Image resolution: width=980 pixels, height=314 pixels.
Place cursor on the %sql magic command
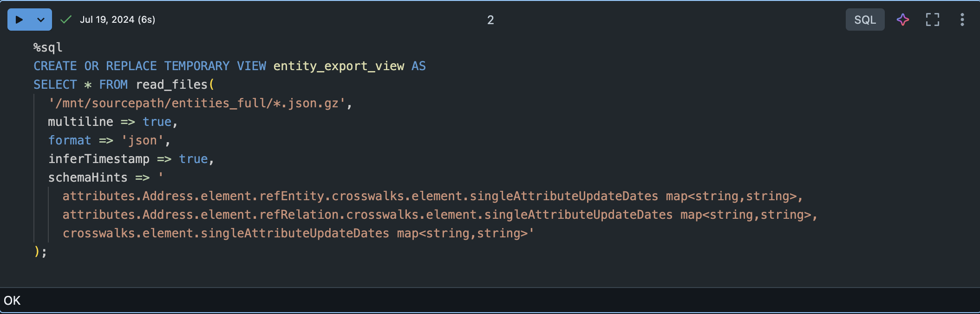[48, 47]
